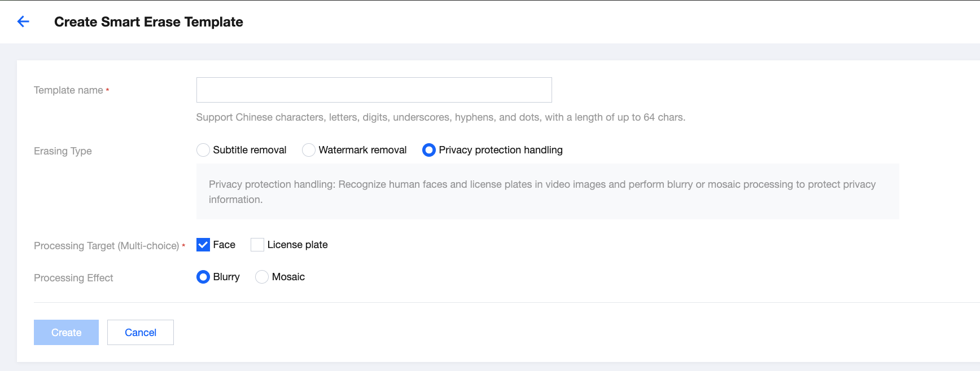Click the red asterisk beside Template name
This screenshot has height=371, width=980.
(x=107, y=90)
